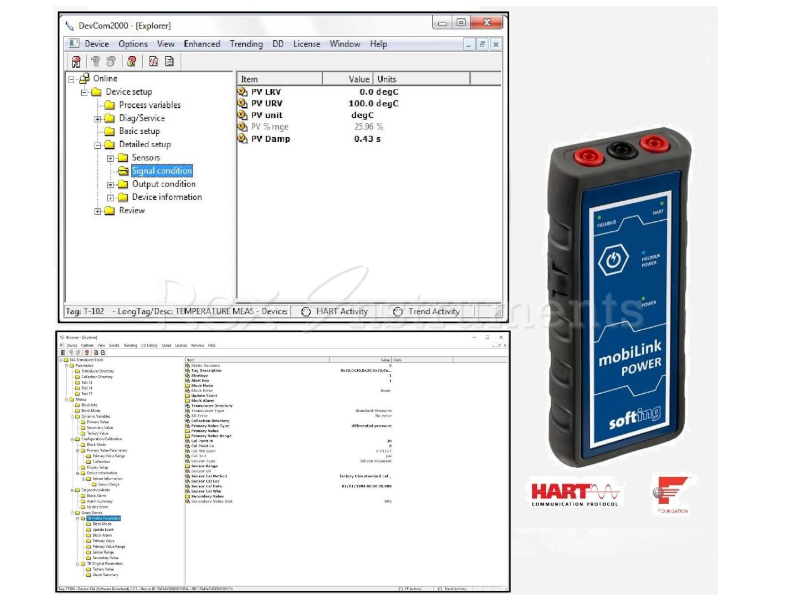Expand the Output condition tree node
The width and height of the screenshot is (800, 600).
110,185
